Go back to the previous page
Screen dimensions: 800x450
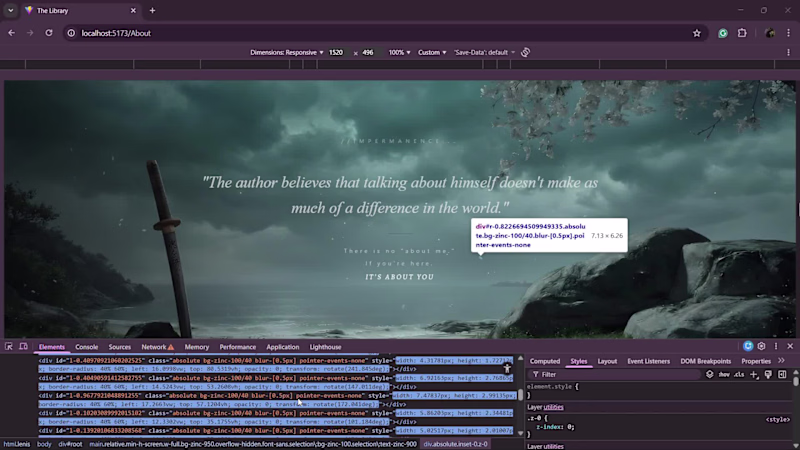[x=11, y=33]
